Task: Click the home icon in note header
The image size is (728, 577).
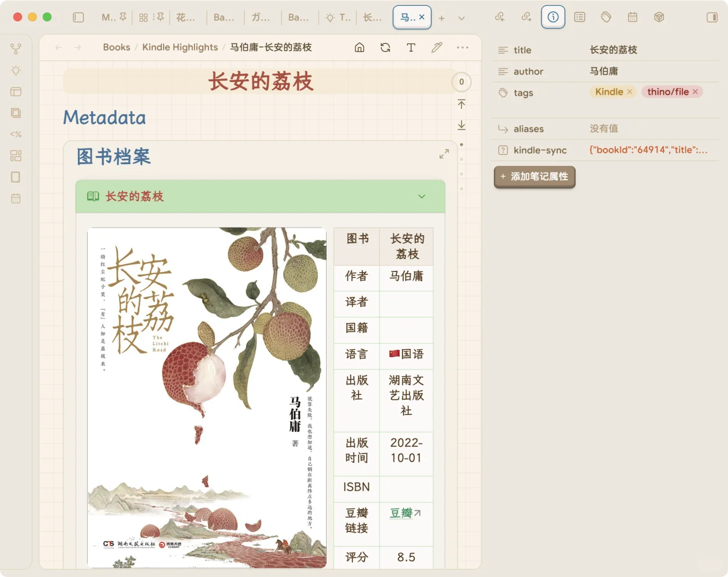Action: [x=360, y=48]
